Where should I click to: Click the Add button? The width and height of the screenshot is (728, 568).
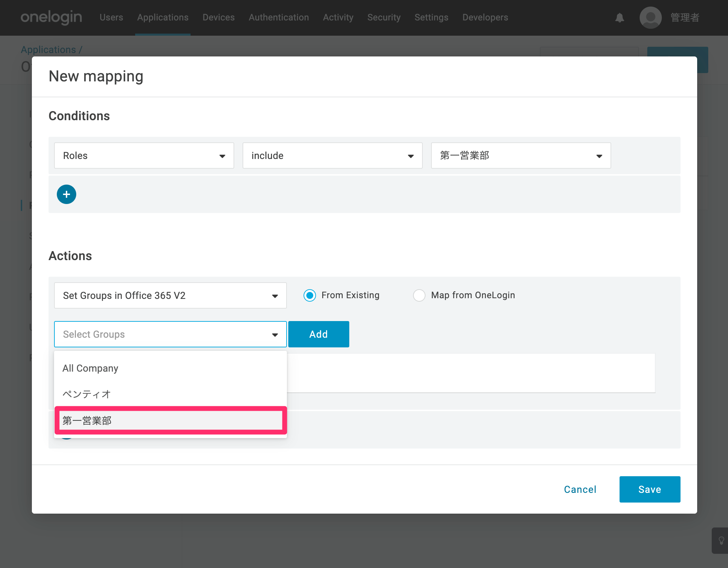(319, 334)
